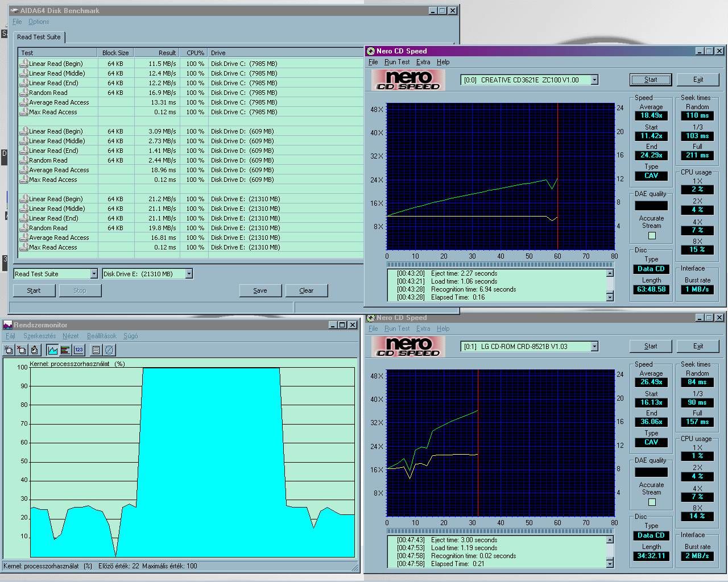This screenshot has width=728, height=582.
Task: Click the 18.49x Average speed value
Action: click(x=651, y=115)
